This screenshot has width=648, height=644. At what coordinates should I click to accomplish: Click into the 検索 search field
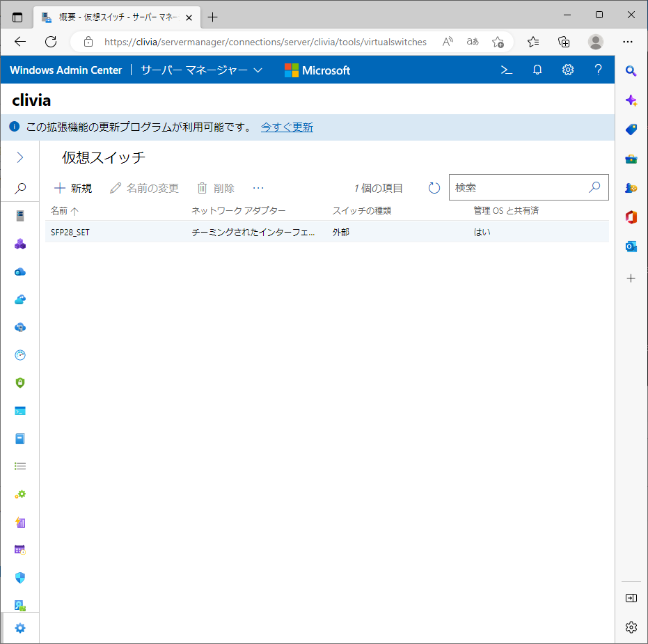[x=528, y=188]
